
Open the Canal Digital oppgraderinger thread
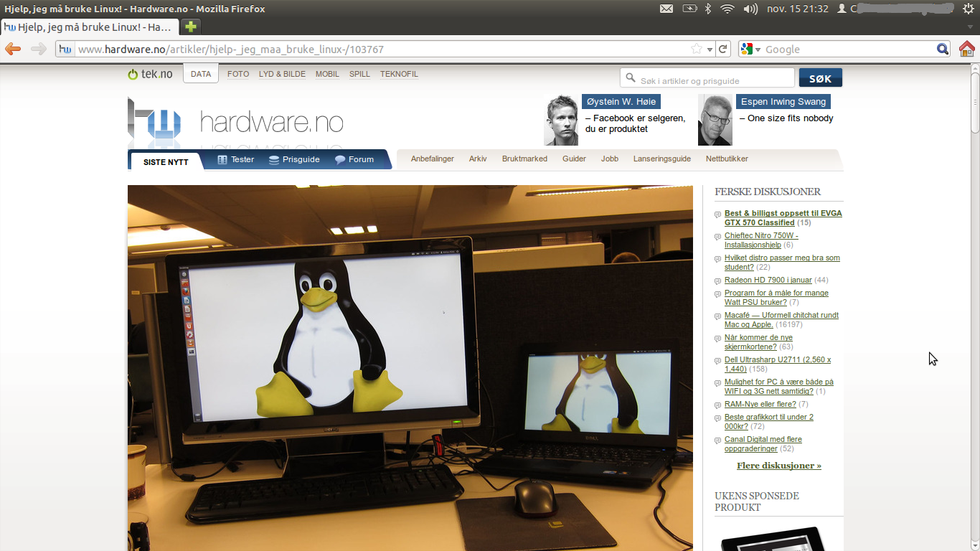coord(763,444)
